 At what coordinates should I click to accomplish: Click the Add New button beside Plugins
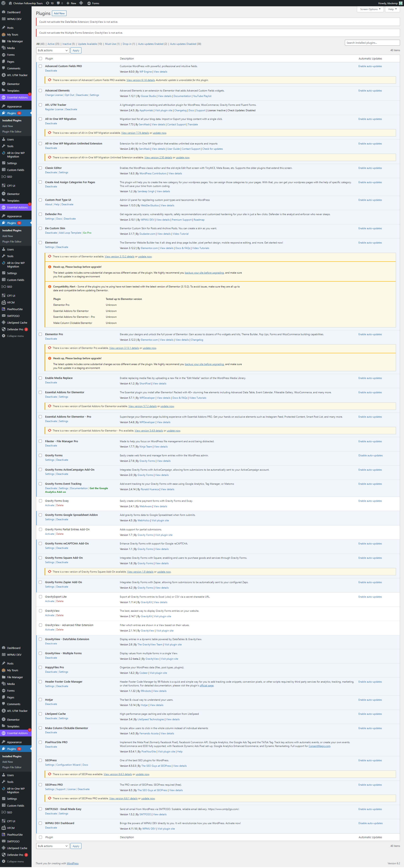coord(59,13)
